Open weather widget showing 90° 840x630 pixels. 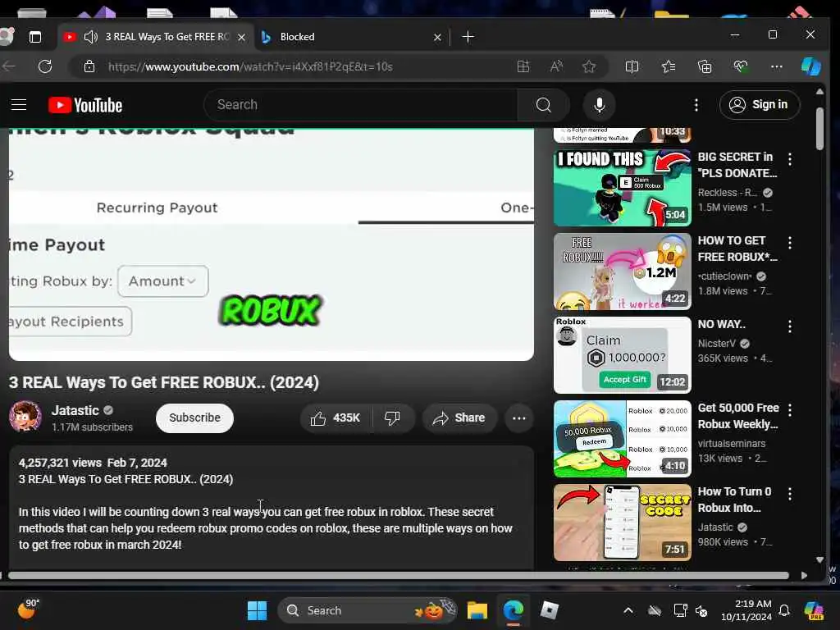pos(29,609)
